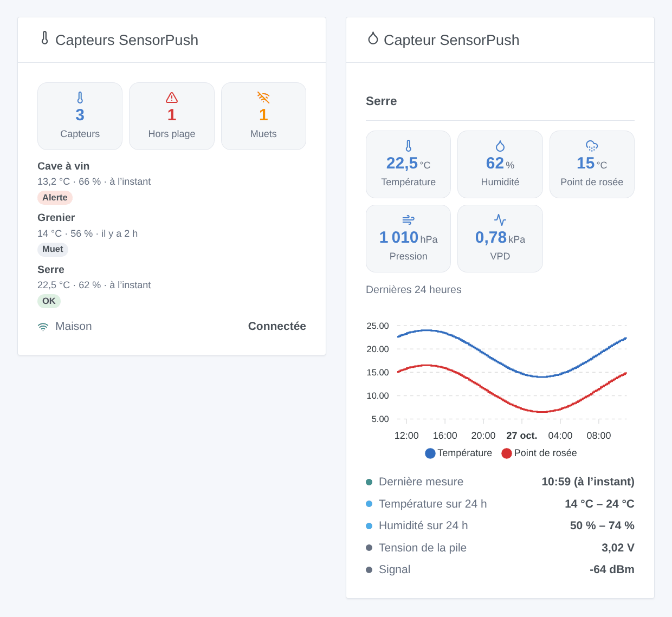Click the Maison gateway name
The height and width of the screenshot is (617, 672).
tap(74, 326)
